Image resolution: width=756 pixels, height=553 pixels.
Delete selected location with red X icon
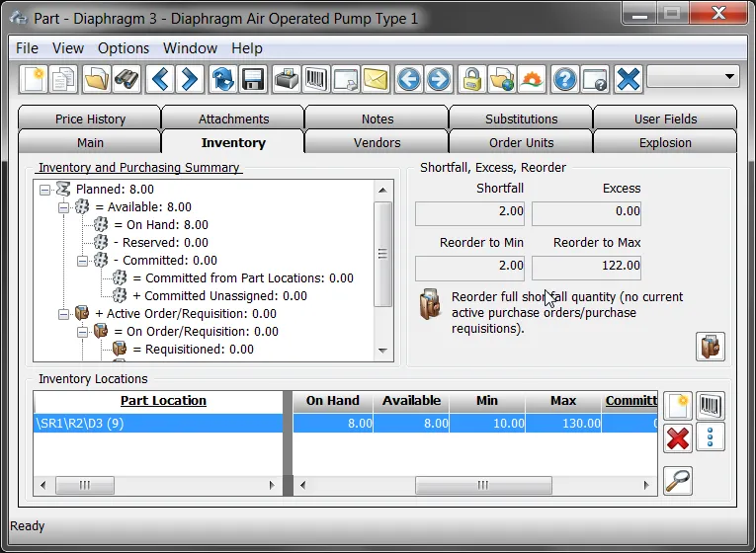[x=678, y=437]
